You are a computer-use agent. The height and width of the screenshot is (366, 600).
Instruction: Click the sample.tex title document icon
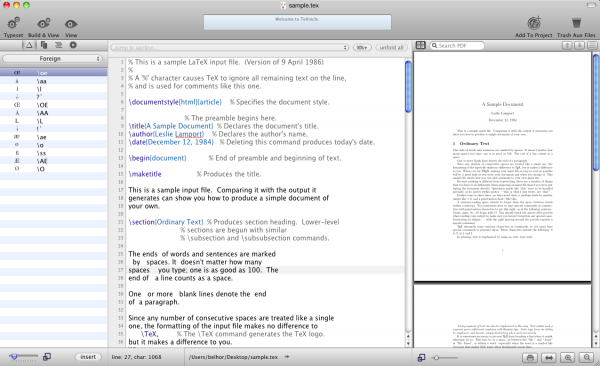coord(283,5)
